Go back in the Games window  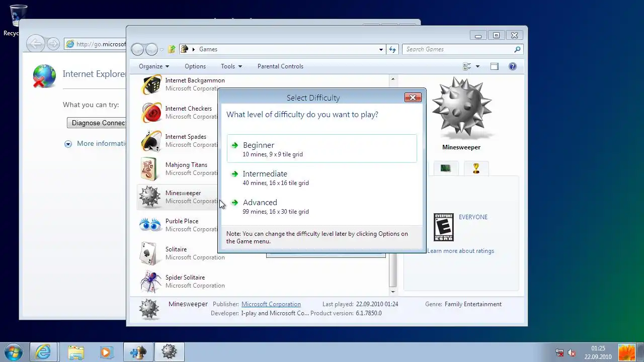[137, 49]
